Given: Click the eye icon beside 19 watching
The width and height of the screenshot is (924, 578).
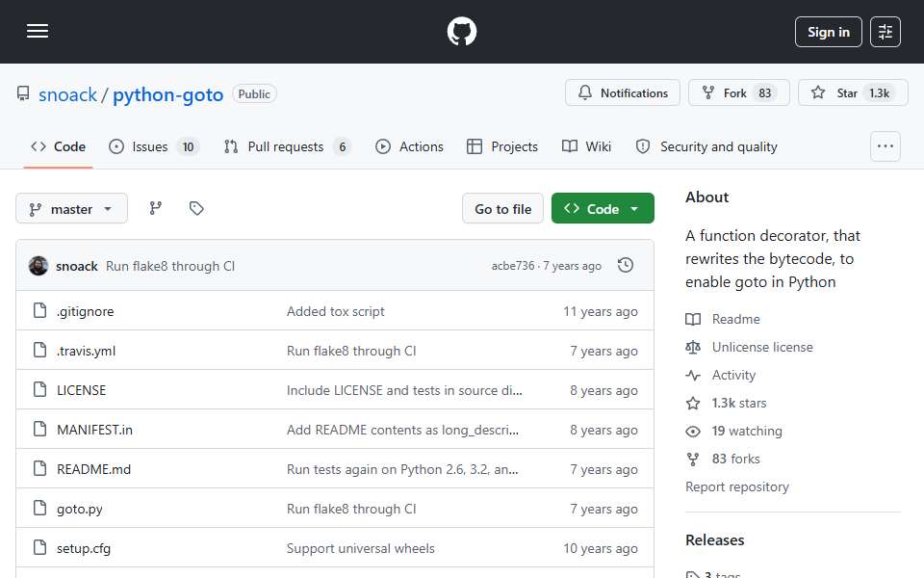Looking at the screenshot, I should coord(693,432).
